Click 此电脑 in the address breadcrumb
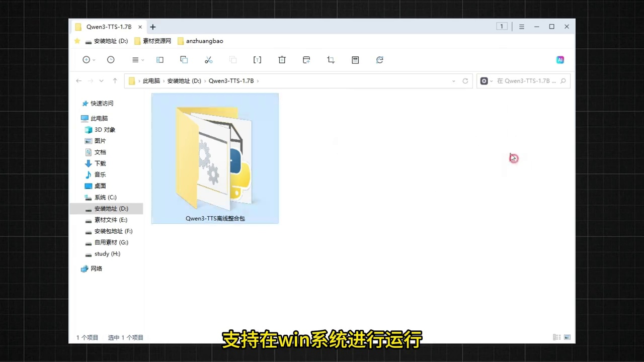This screenshot has width=644, height=362. 151,81
